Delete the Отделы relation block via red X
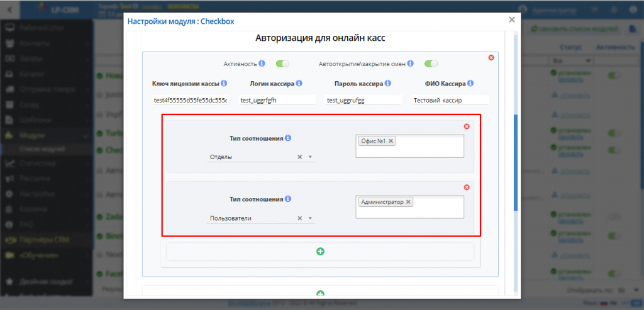 466,126
